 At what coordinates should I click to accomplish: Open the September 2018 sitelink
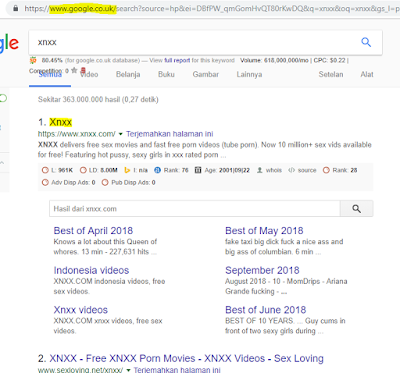[262, 270]
